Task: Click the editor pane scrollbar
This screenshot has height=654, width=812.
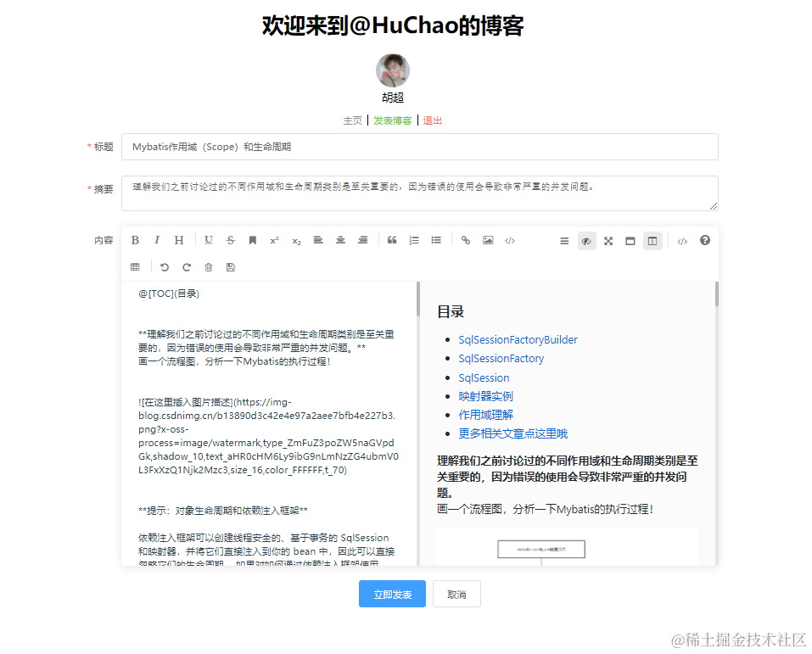Action: coord(418,299)
